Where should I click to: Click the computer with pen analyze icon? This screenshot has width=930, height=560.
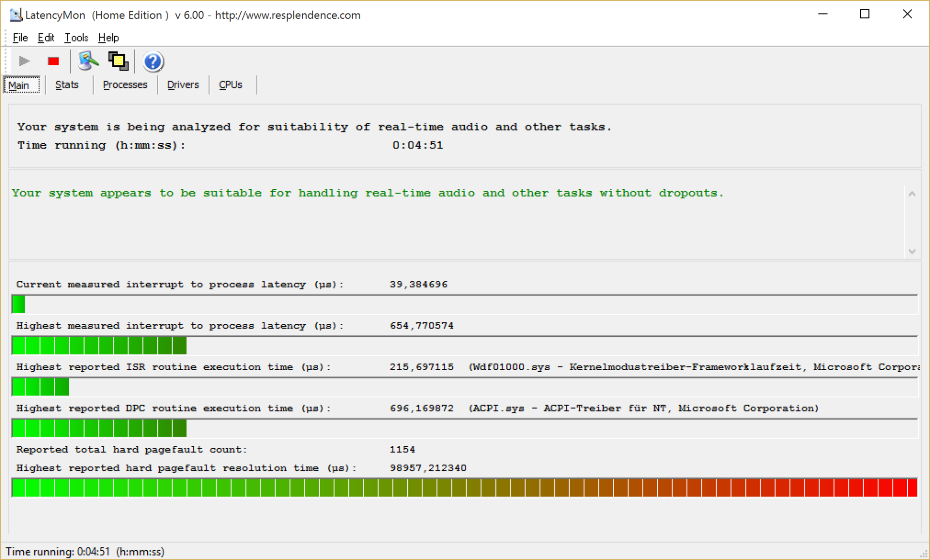pyautogui.click(x=88, y=61)
